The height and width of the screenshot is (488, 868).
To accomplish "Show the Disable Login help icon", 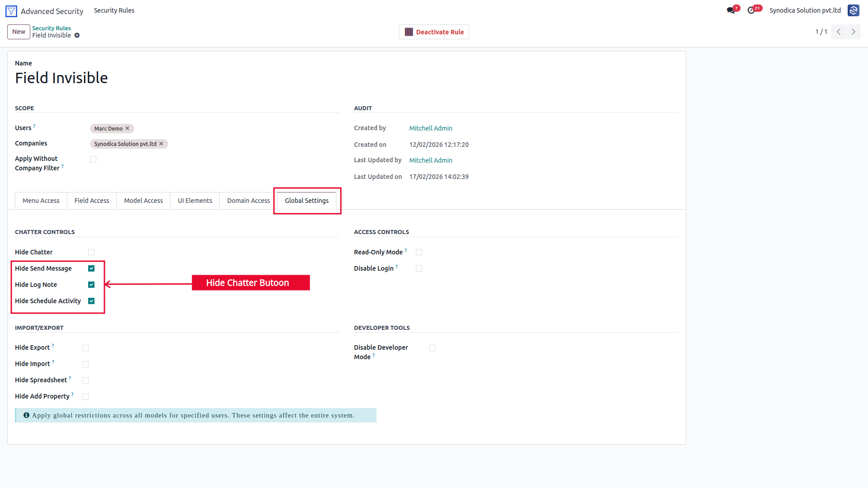I will click(x=396, y=267).
